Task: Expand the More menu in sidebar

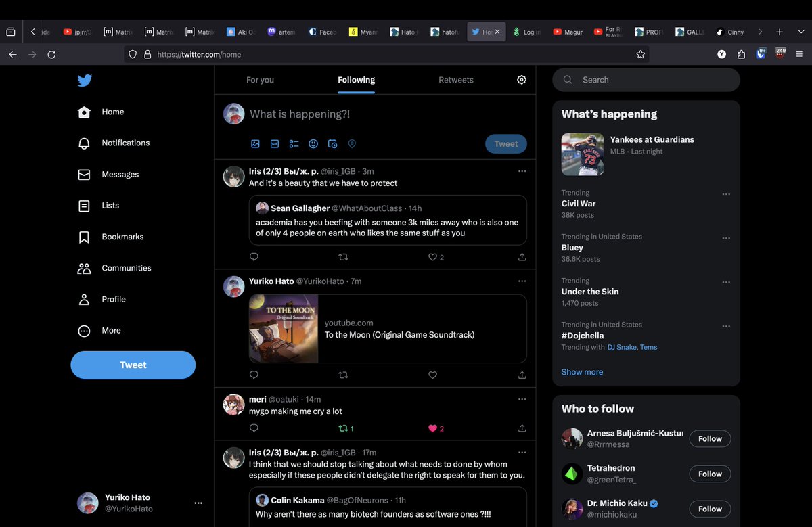Action: [99, 331]
